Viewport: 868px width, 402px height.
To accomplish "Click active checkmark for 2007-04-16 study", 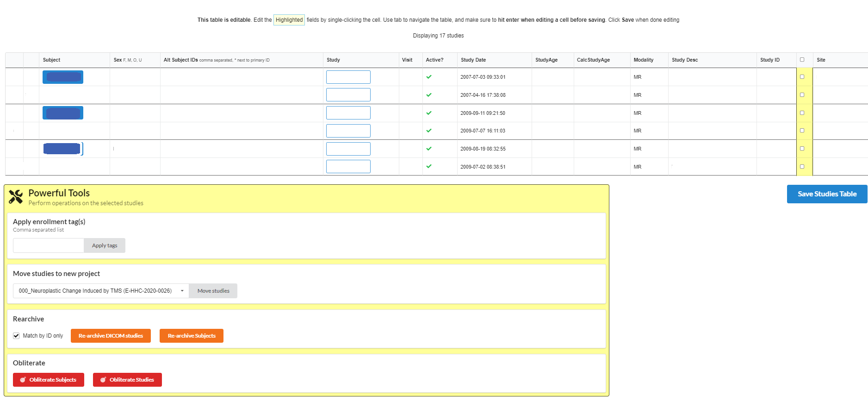I will [429, 95].
